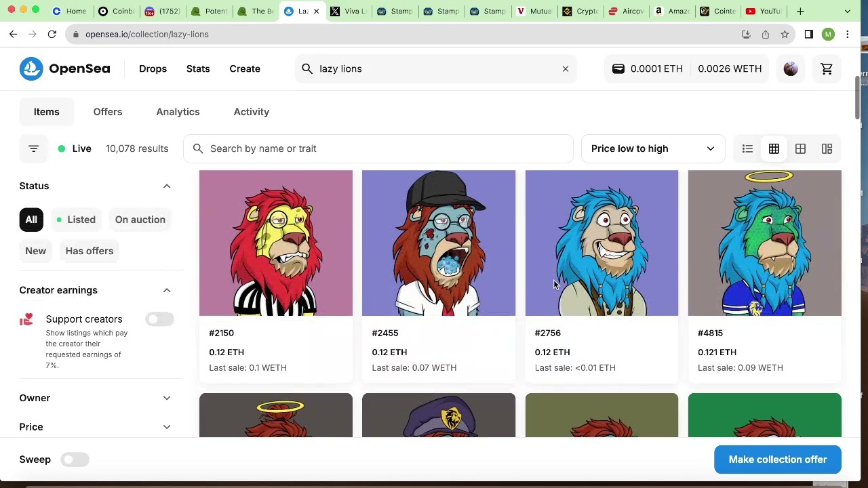Click Make collection offer button

[x=778, y=460]
